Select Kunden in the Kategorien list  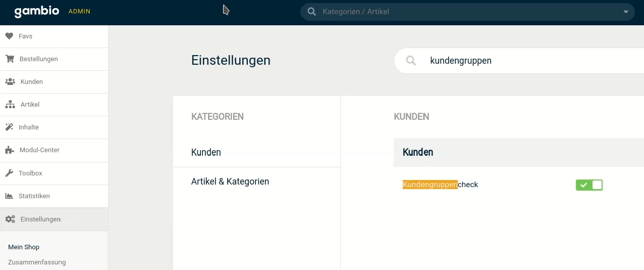click(206, 152)
